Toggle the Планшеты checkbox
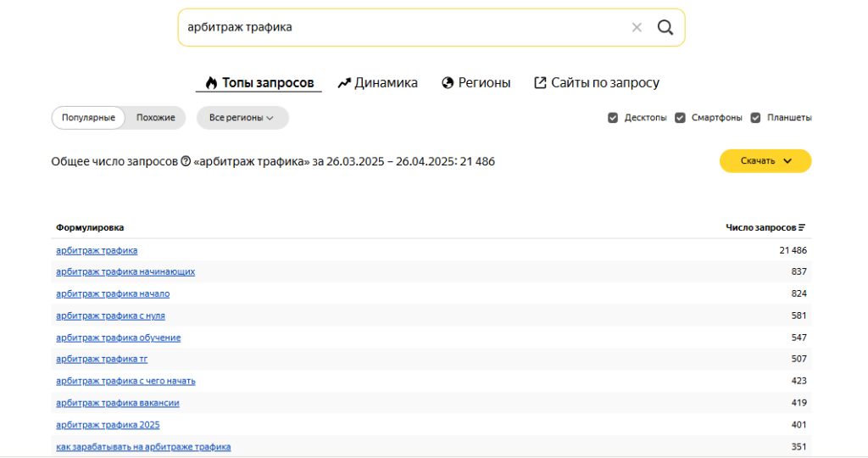The image size is (868, 458). tap(755, 117)
